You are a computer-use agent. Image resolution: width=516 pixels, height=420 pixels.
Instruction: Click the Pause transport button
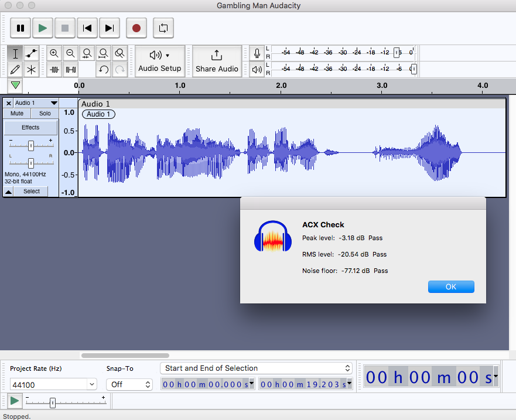coord(20,28)
